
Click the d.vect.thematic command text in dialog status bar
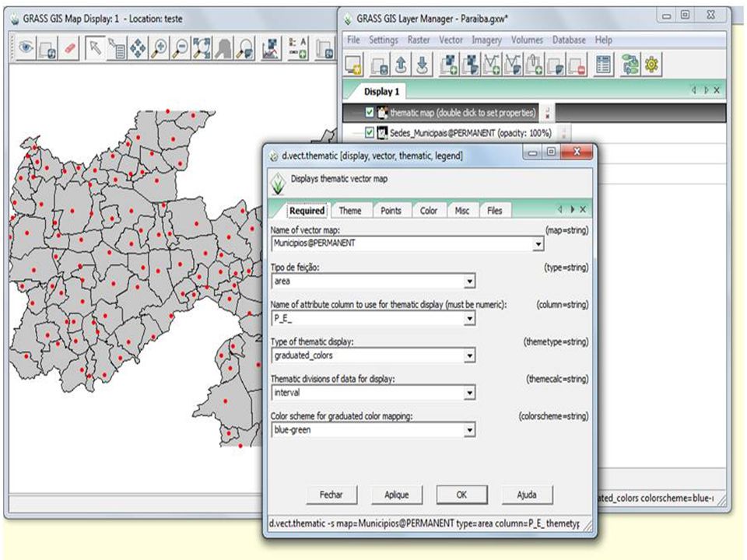[424, 523]
